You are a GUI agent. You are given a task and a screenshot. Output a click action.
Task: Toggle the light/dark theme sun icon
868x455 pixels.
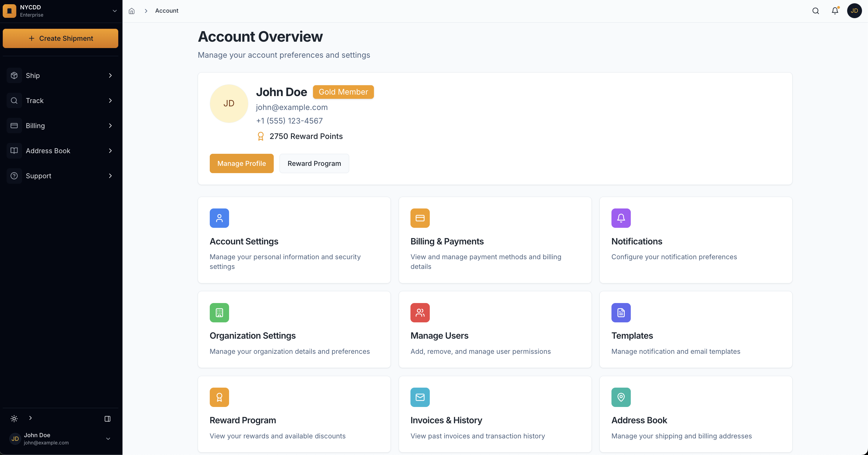tap(14, 418)
